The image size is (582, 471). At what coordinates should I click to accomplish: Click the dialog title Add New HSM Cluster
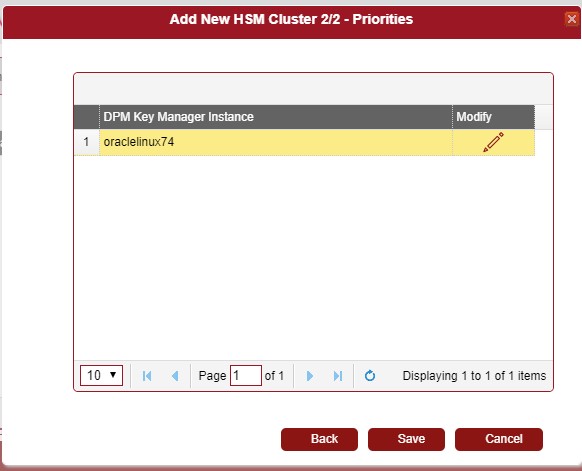click(291, 19)
